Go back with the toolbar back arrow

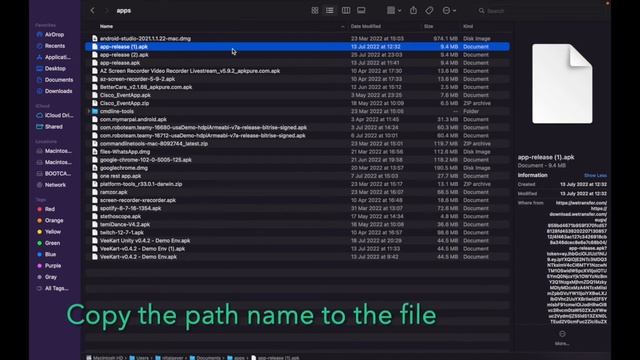(93, 11)
